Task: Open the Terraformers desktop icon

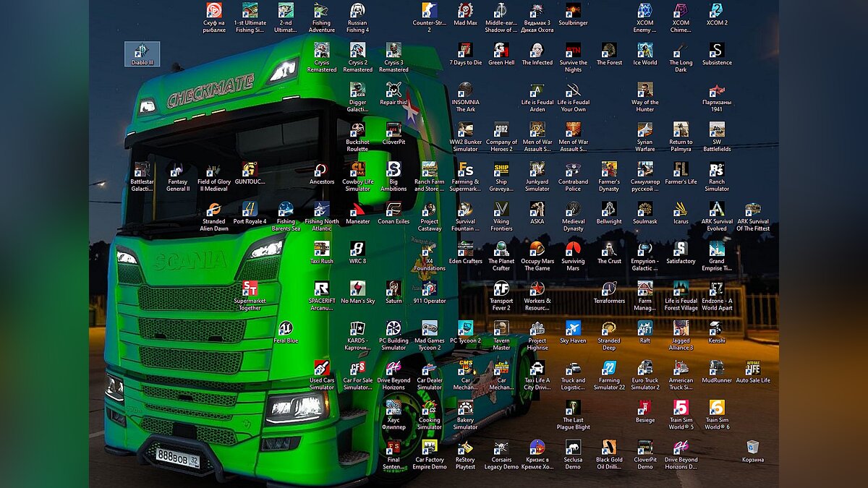Action: (609, 293)
